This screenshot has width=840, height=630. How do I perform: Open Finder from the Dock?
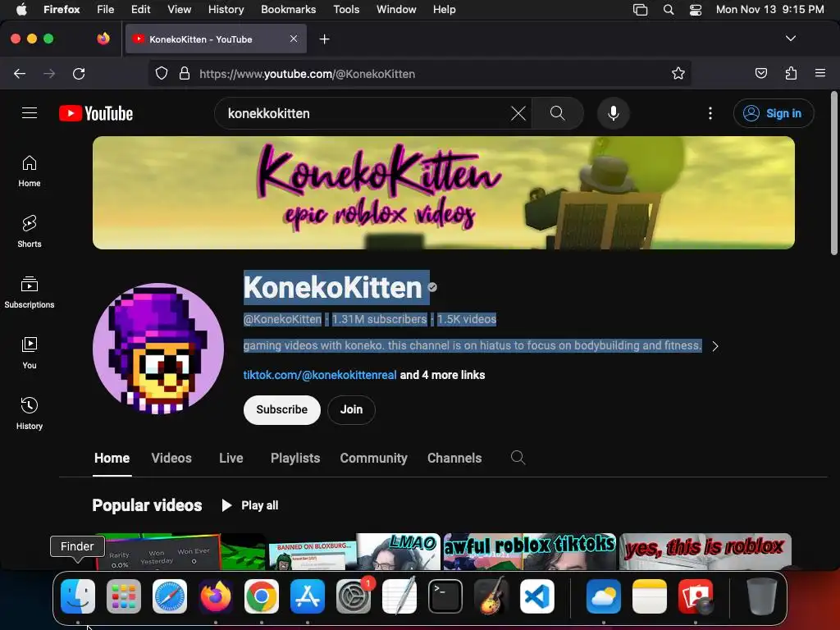[x=78, y=596]
